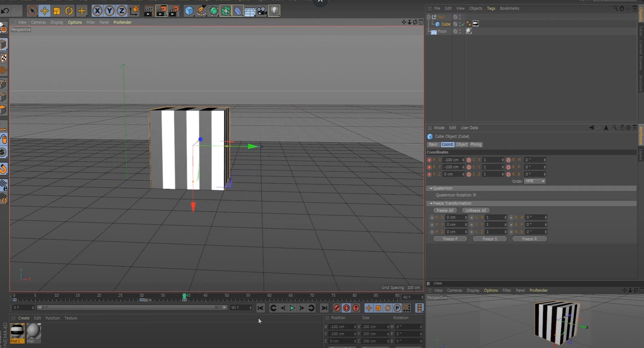Viewport: 644px width, 348px height.
Task: Toggle the Z axis lock
Action: (122, 11)
